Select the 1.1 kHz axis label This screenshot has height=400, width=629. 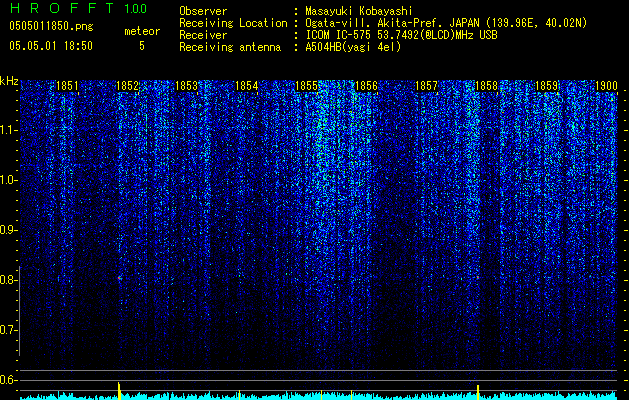click(x=8, y=131)
